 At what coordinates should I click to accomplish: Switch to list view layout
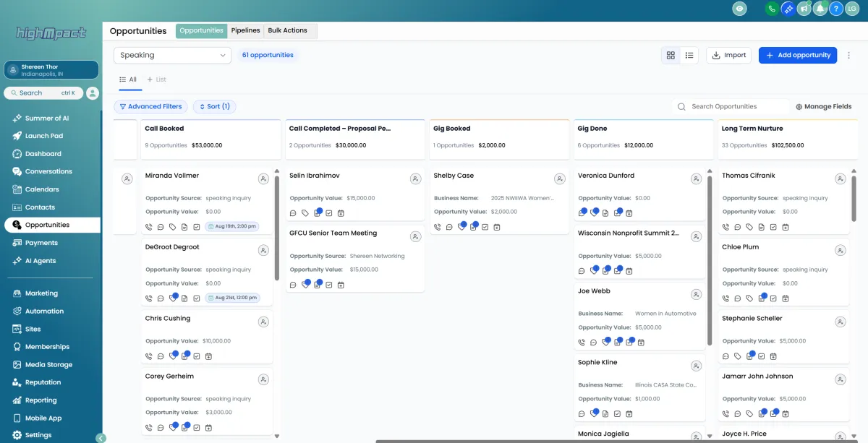[689, 55]
